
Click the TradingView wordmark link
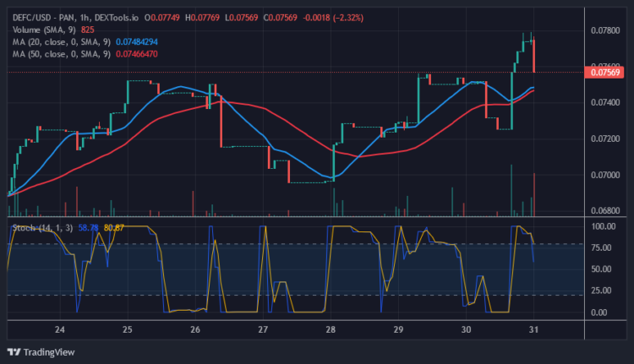tap(49, 352)
